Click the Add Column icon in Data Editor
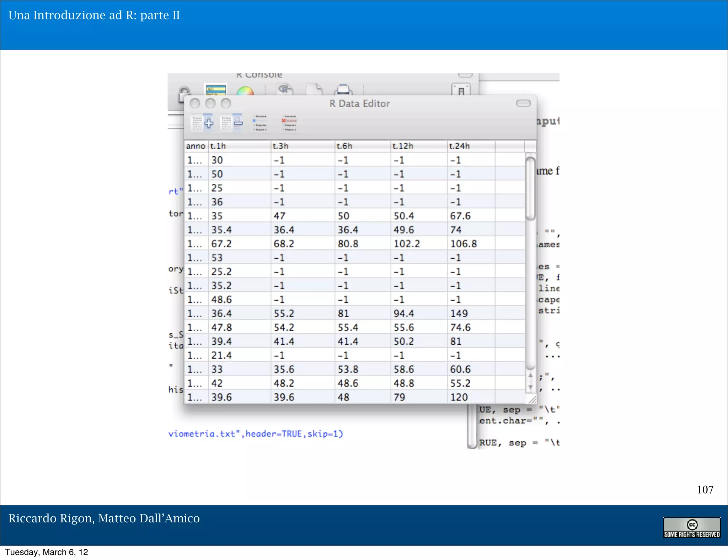This screenshot has height=560, width=728. [x=202, y=123]
